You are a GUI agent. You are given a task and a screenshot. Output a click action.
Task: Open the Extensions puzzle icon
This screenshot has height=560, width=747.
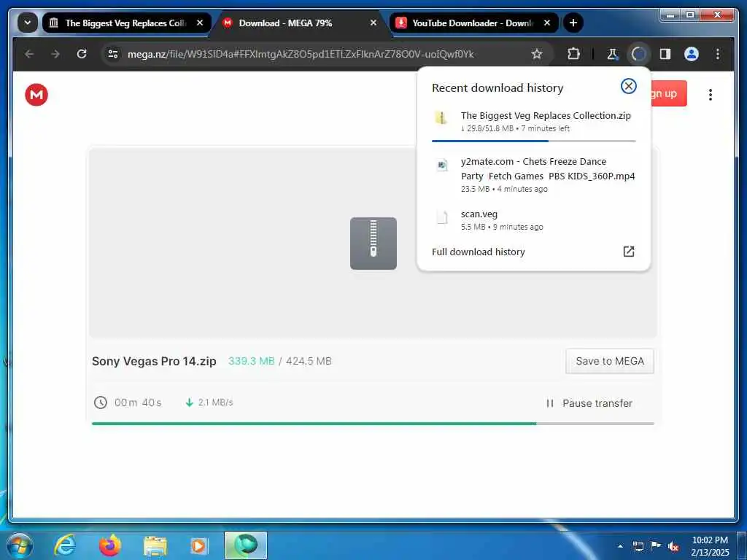[573, 54]
